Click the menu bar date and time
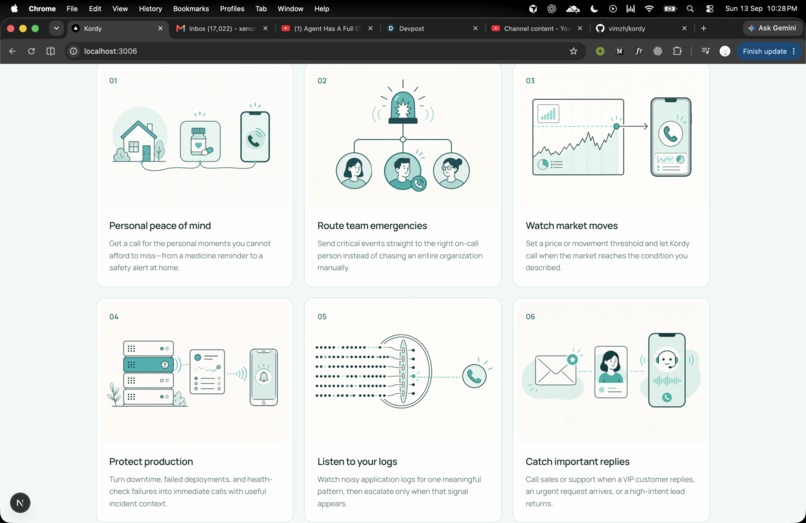 761,9
